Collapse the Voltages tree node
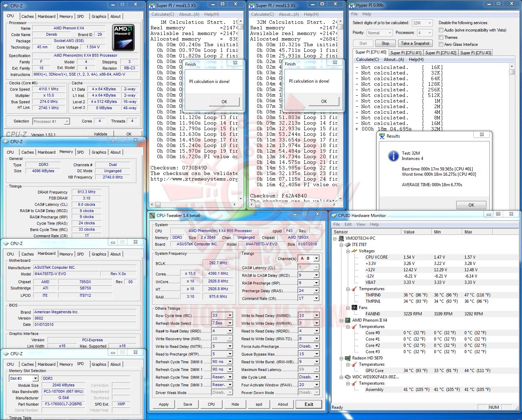Screen dimensions: 522x420 click(x=348, y=251)
